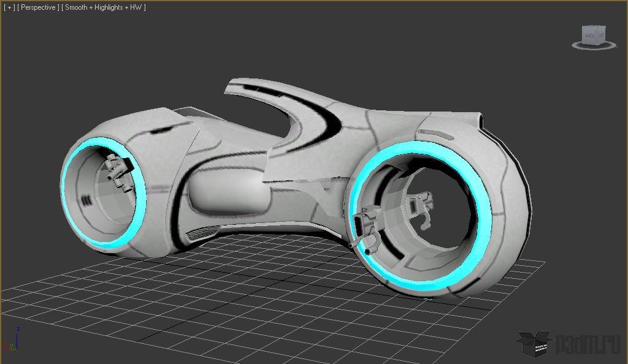
Task: Click the ViewCube's Back face
Action: click(x=590, y=35)
